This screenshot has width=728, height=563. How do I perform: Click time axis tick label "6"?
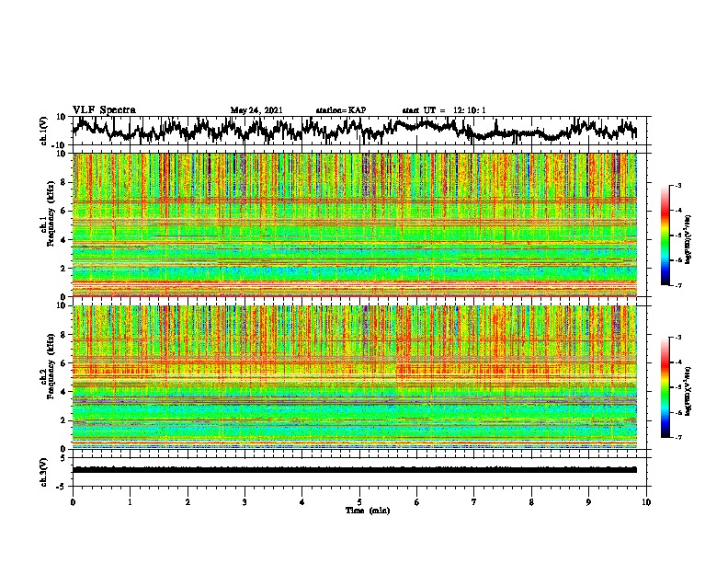click(x=417, y=502)
